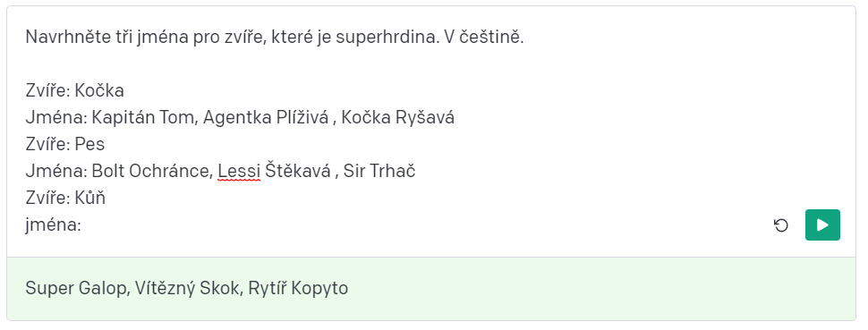Click the name 'Sir Trhač'

pyautogui.click(x=379, y=171)
